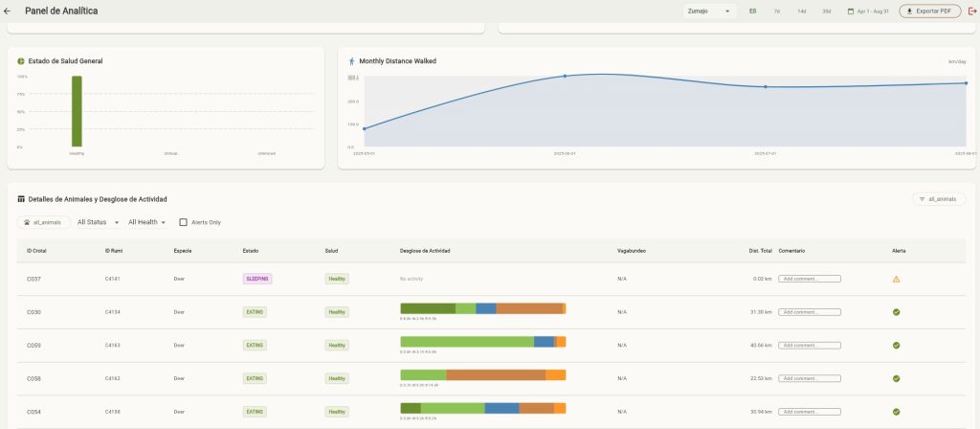Open the Zumajo location dropdown

pos(709,11)
